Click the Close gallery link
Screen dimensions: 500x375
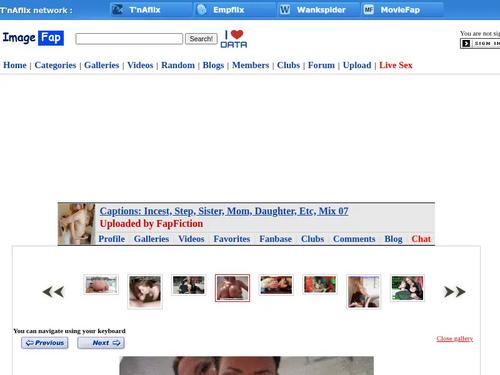pos(455,339)
